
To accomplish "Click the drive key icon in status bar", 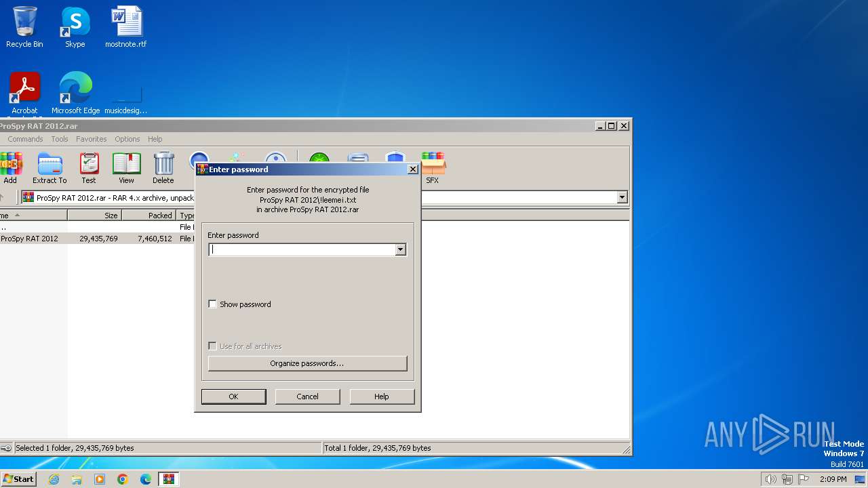I will point(6,448).
